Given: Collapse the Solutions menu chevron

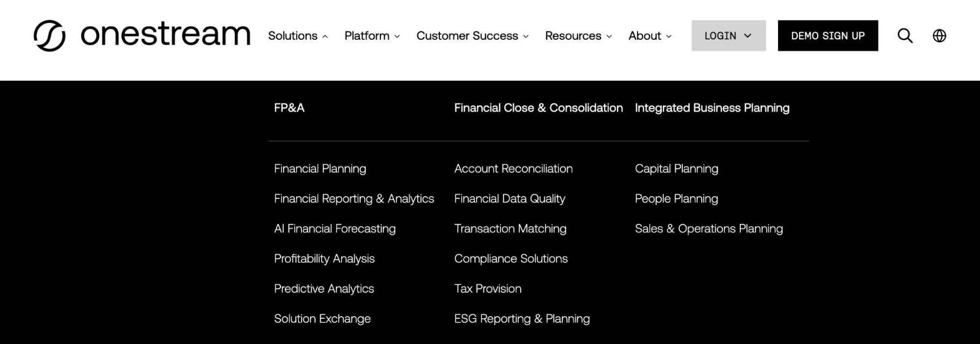Looking at the screenshot, I should coord(325,36).
